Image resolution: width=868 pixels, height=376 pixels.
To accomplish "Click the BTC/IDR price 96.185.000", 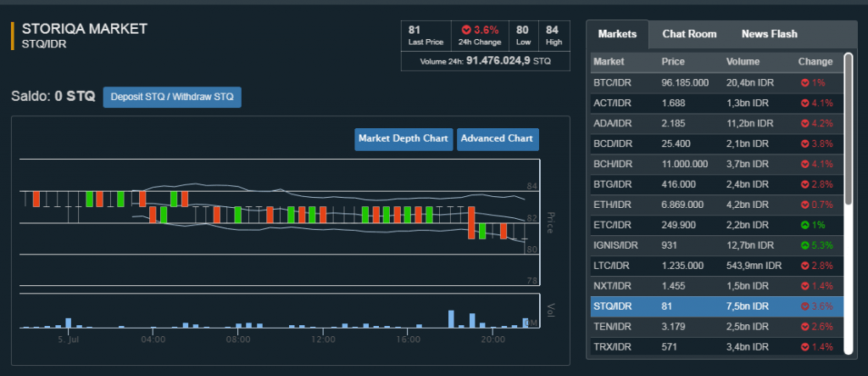I will point(685,82).
